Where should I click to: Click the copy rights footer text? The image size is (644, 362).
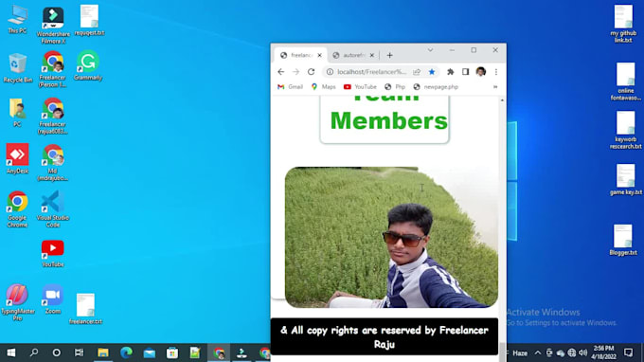pos(385,336)
